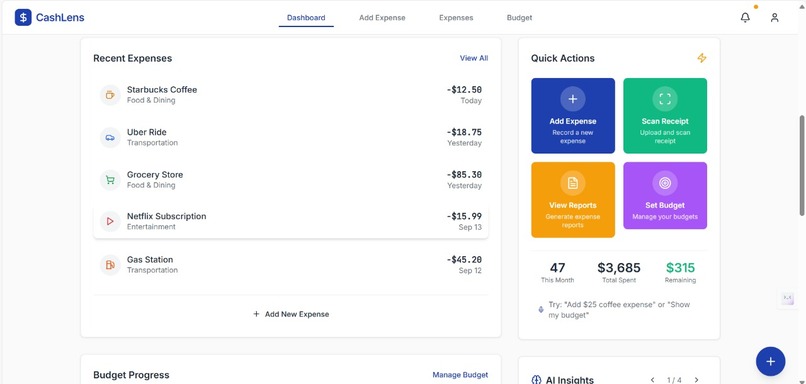Click the scan frame icon on Scan Receipt

tap(665, 99)
